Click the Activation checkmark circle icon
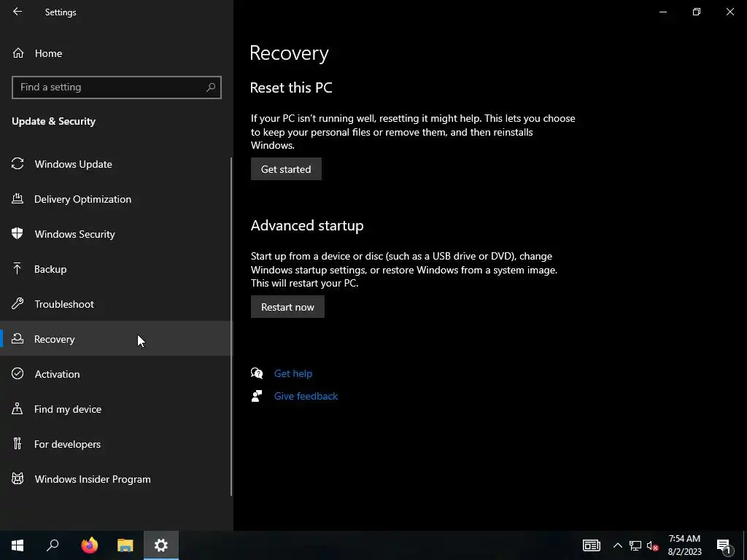Image resolution: width=747 pixels, height=560 pixels. coord(18,373)
